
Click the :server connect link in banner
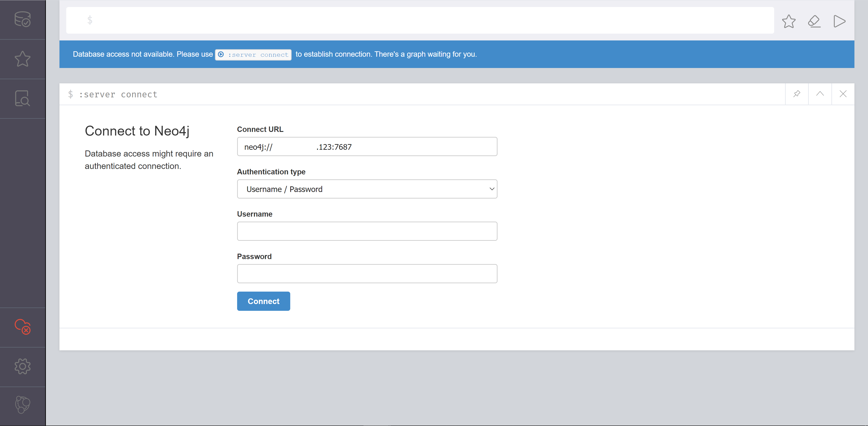click(x=253, y=55)
